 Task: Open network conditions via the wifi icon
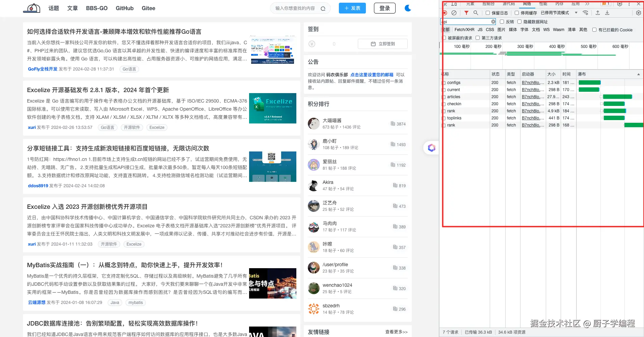click(585, 13)
